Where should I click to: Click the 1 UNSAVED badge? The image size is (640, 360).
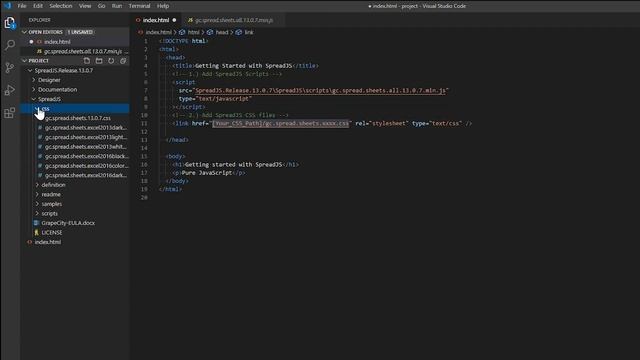80,32
